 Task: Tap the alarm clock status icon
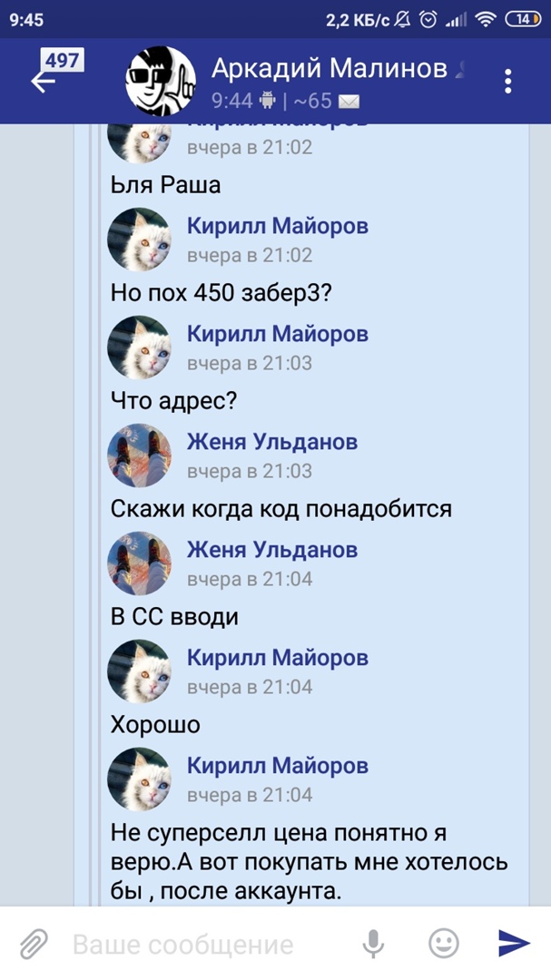coord(428,20)
